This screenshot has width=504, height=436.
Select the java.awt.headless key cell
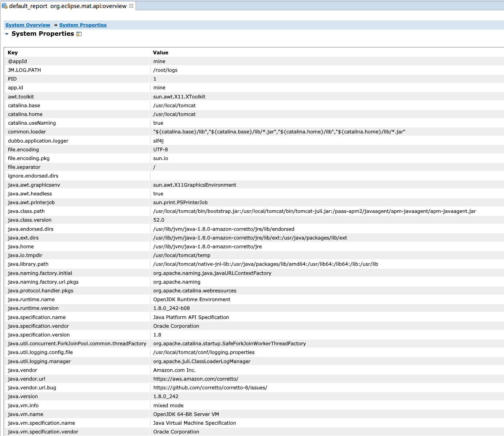click(78, 194)
